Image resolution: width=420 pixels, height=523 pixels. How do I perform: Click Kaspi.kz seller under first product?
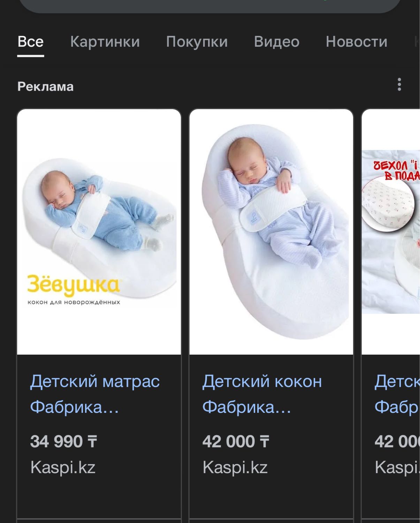point(63,467)
